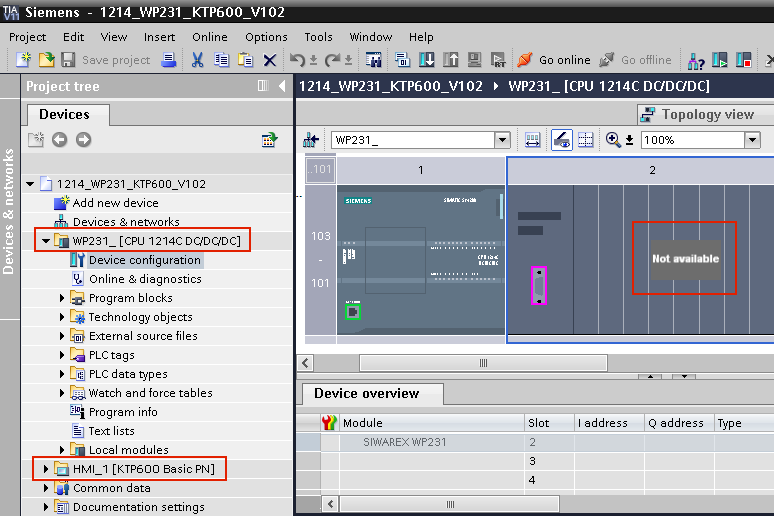The height and width of the screenshot is (516, 774).
Task: Collapse the 1214_WP231_KTP600_V102 project node
Action: point(30,184)
